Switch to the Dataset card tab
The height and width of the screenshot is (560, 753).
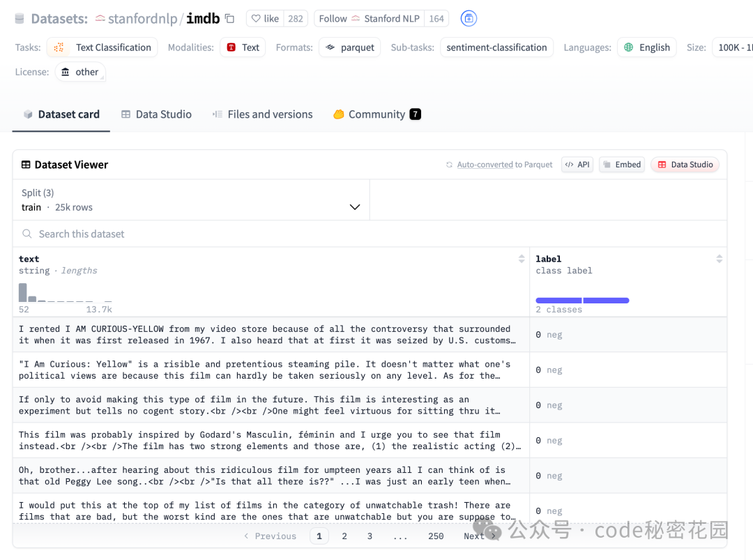61,114
